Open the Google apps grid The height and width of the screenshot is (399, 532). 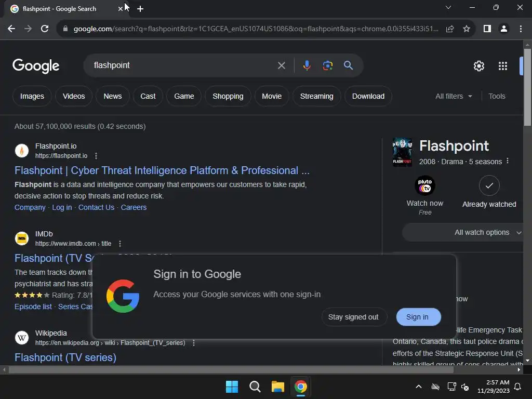pos(503,66)
